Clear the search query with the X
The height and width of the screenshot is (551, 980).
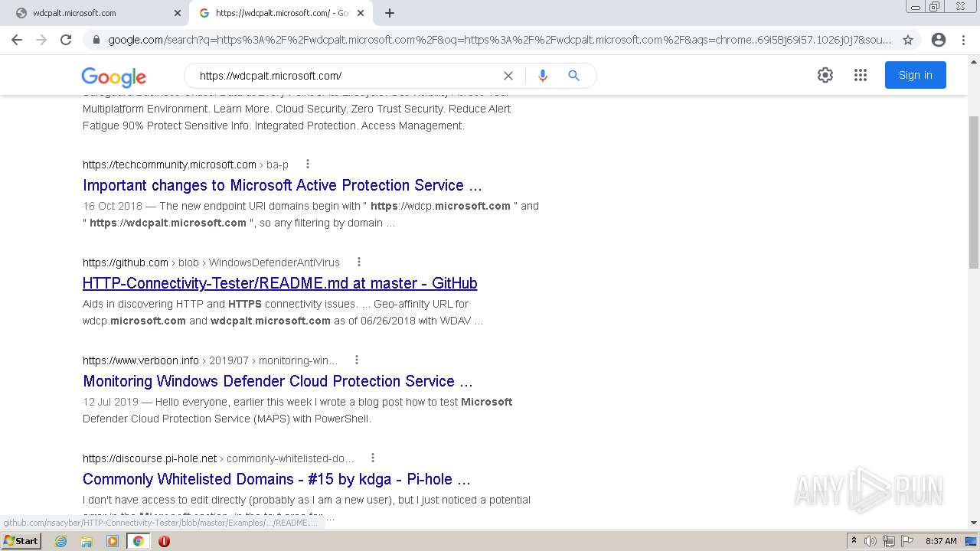[x=508, y=76]
